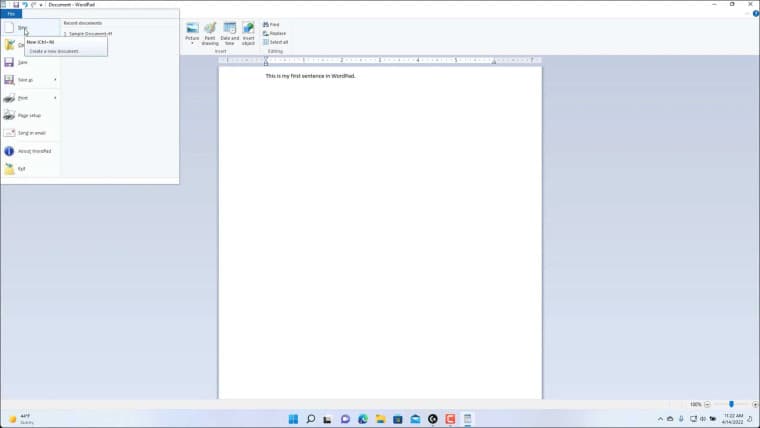
Task: Open the File tab
Action: coord(11,14)
